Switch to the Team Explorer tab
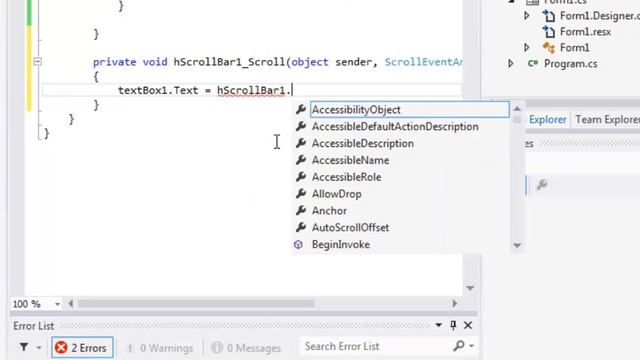 [607, 120]
